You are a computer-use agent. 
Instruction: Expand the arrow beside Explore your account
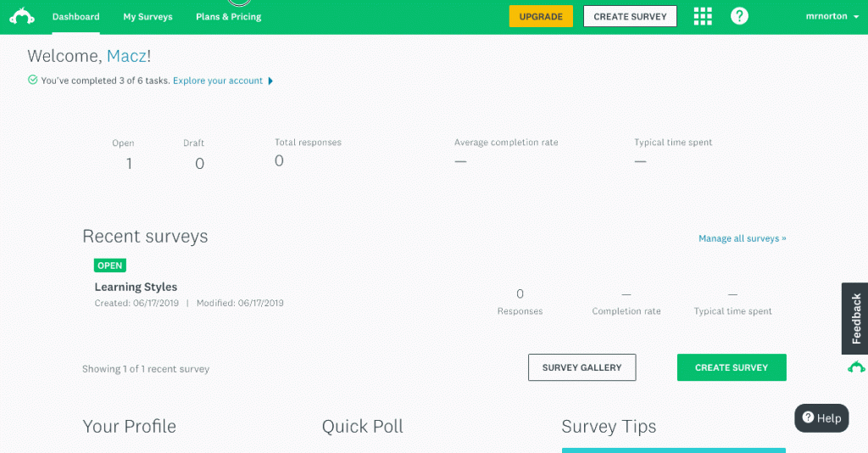pyautogui.click(x=270, y=81)
